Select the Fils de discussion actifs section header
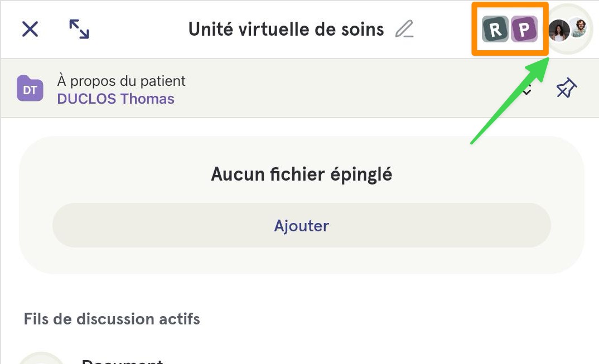 point(112,318)
